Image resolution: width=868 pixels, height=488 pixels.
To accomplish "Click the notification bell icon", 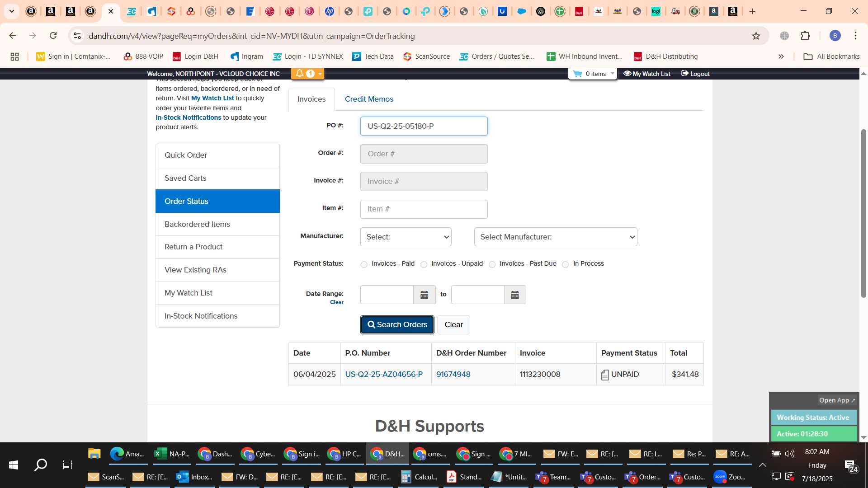I will [x=299, y=74].
